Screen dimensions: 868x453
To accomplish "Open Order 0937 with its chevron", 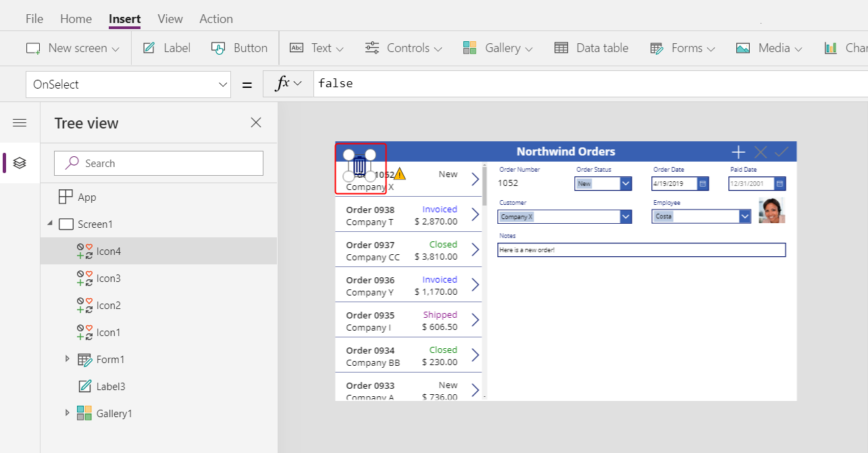I will 475,249.
